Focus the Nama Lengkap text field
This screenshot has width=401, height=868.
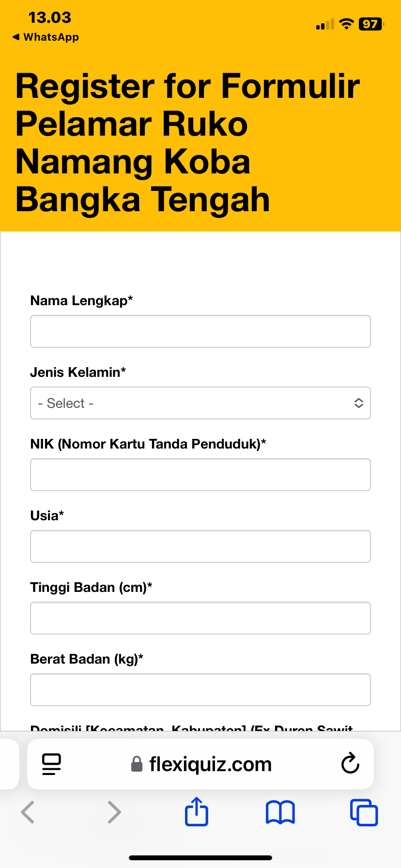200,331
